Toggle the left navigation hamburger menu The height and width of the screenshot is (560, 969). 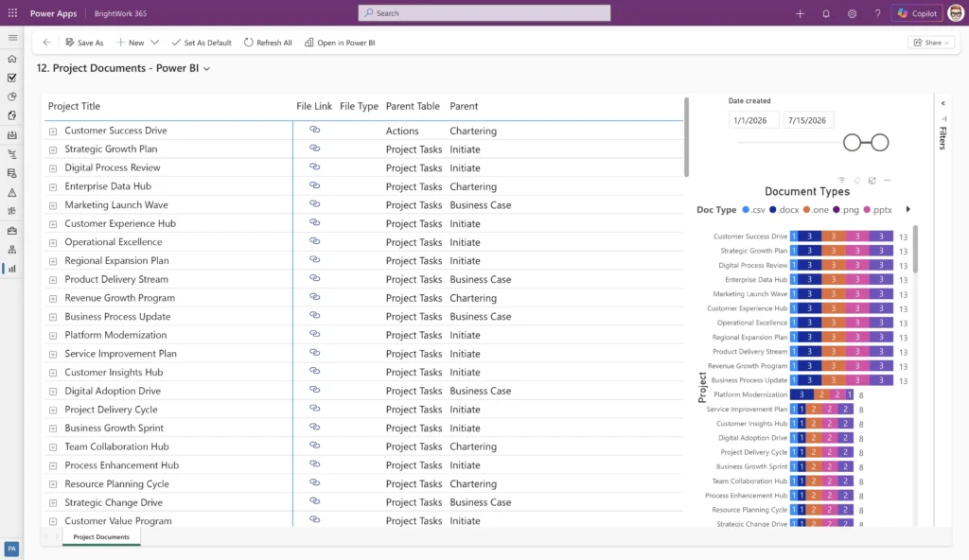tap(12, 38)
